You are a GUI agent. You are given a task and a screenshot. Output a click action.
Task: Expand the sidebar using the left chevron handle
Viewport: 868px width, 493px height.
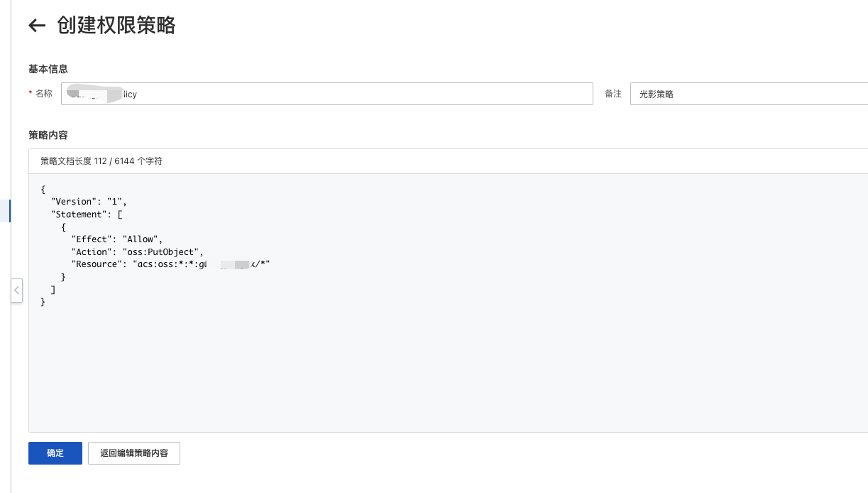pyautogui.click(x=17, y=291)
